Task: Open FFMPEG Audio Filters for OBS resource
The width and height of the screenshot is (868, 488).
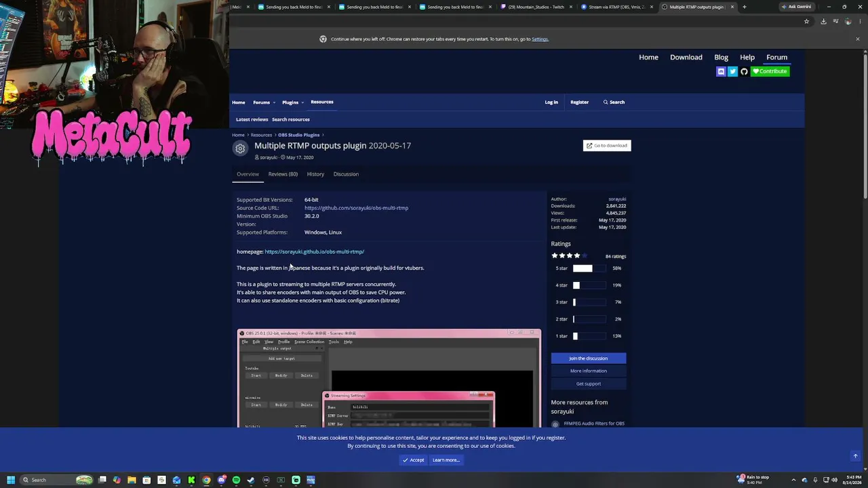Action: pos(594,424)
